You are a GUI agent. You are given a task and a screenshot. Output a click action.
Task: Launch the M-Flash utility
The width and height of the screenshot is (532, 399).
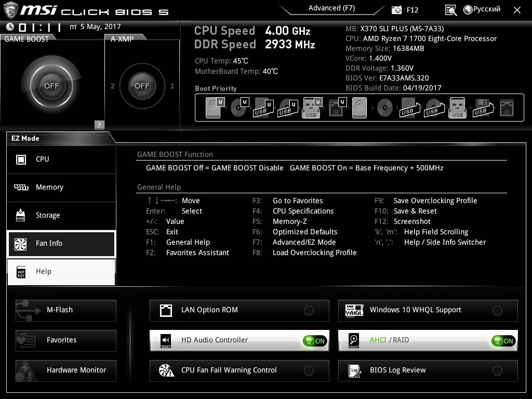point(66,311)
